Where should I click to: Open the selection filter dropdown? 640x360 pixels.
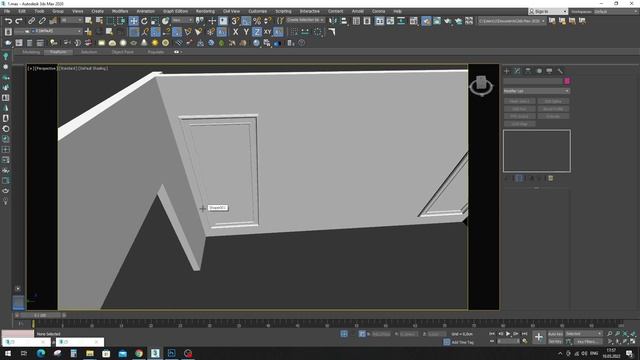tap(71, 20)
